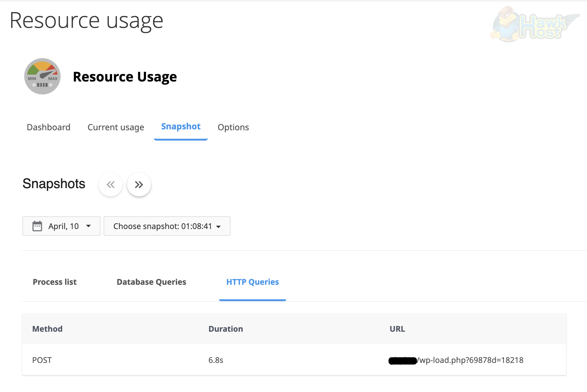The height and width of the screenshot is (392, 587).
Task: Select the Options tab
Action: click(x=233, y=127)
